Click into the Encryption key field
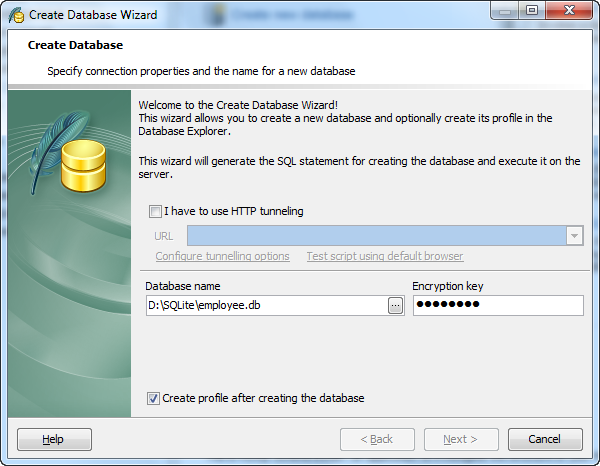The width and height of the screenshot is (600, 466). [x=497, y=306]
